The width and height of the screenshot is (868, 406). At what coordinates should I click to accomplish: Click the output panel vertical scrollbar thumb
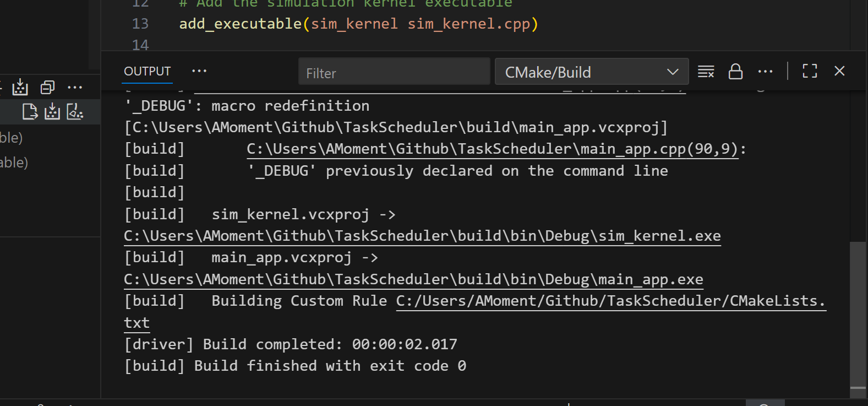(858, 314)
